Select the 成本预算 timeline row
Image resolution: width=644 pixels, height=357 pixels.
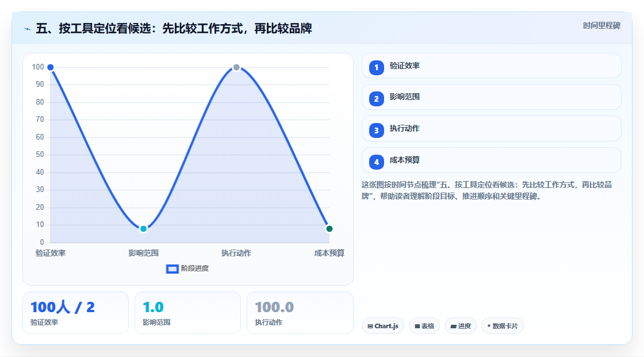point(491,160)
